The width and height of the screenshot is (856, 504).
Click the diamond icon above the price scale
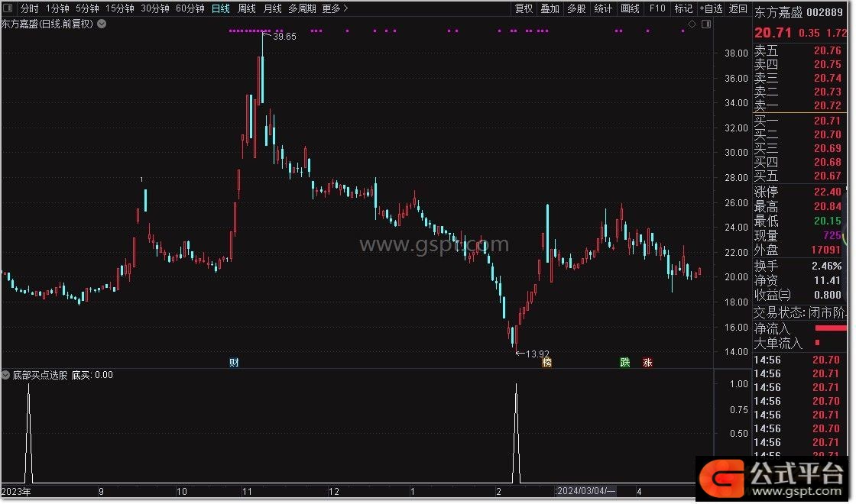pos(692,24)
